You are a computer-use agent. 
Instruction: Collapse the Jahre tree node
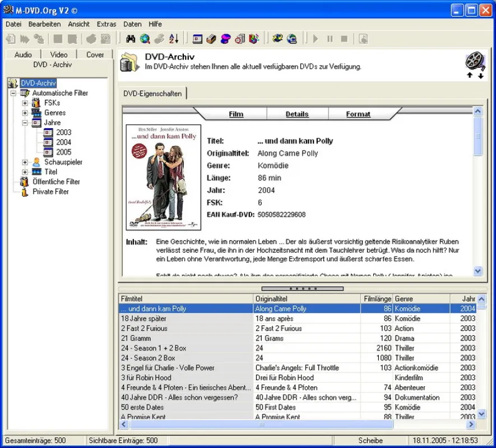pos(25,123)
